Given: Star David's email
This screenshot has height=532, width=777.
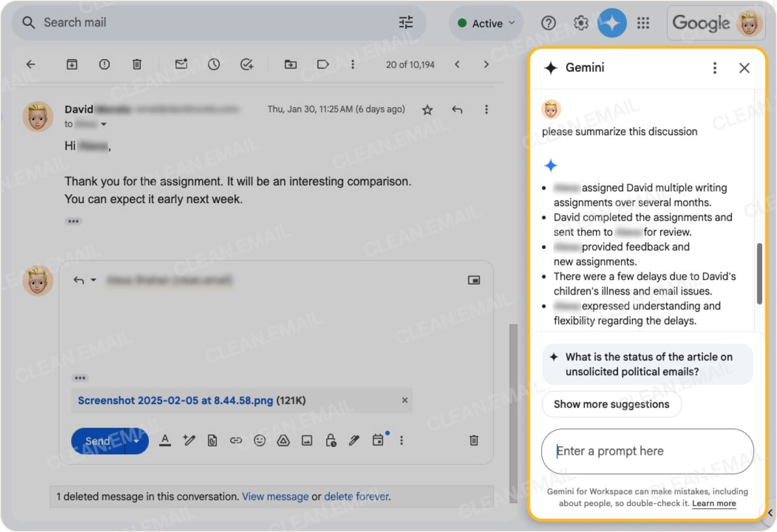Looking at the screenshot, I should 427,110.
